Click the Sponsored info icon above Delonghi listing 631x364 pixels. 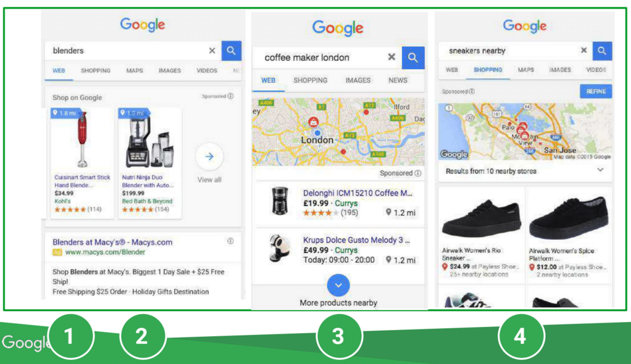pyautogui.click(x=418, y=173)
